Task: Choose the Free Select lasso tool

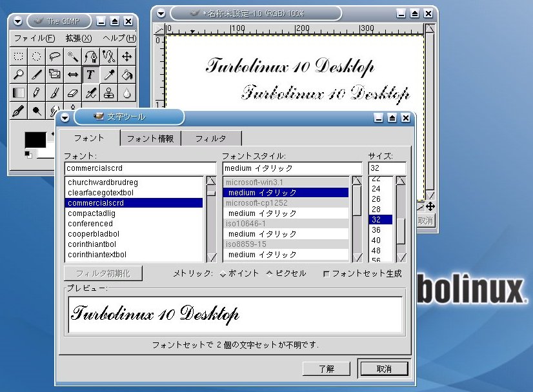Action: (54, 56)
